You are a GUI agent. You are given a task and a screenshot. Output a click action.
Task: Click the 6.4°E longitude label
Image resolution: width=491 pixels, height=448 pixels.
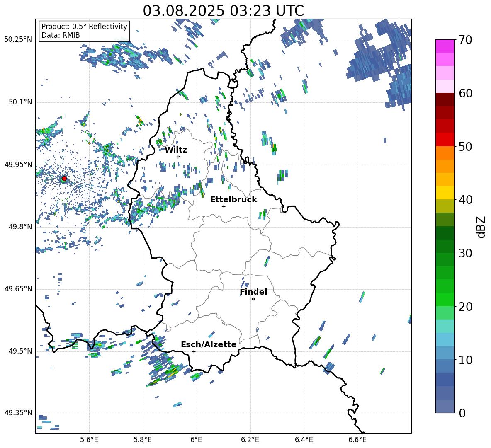point(304,440)
